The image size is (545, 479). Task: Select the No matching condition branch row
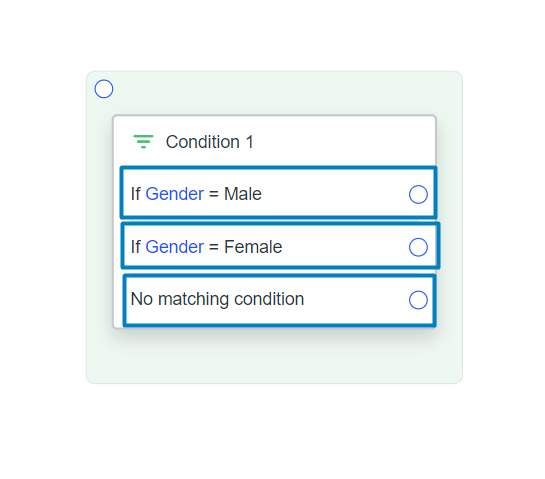280,301
